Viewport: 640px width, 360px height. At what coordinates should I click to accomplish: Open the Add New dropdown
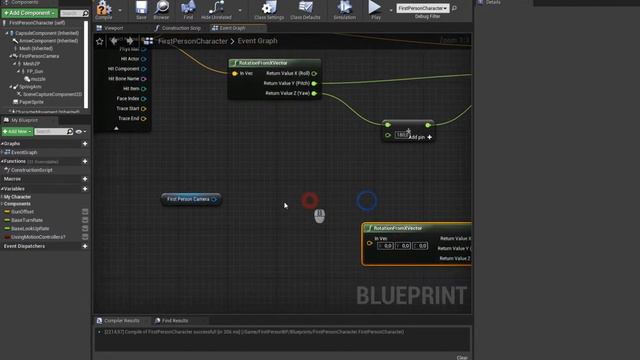pyautogui.click(x=17, y=131)
